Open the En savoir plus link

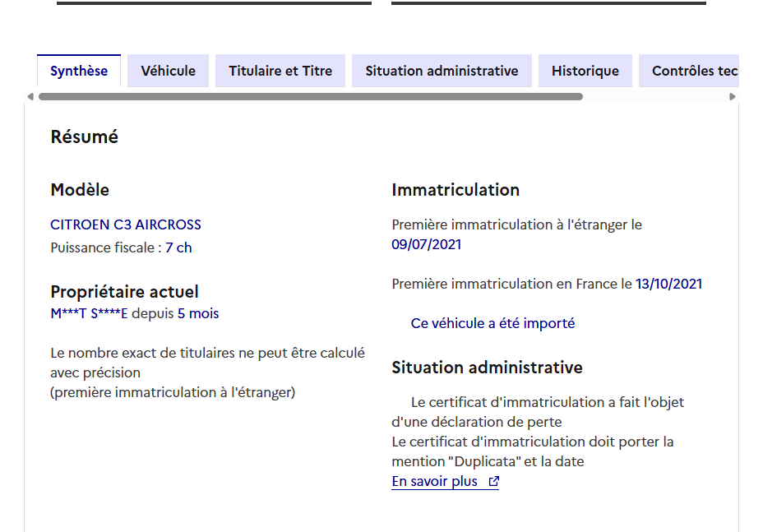[x=434, y=481]
